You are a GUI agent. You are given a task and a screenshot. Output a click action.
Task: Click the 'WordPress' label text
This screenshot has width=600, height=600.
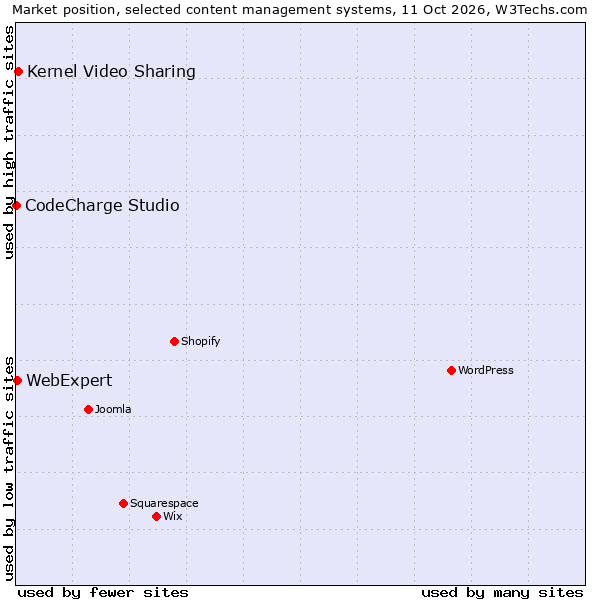pos(486,370)
